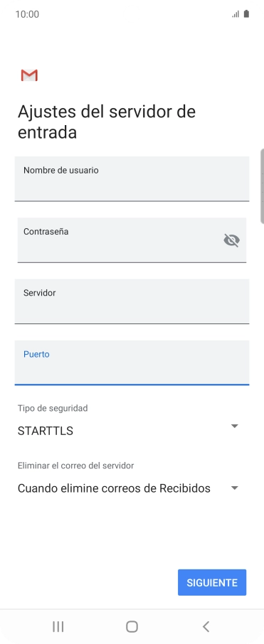The image size is (264, 644).
Task: Click the Gmail logo icon
Action: (x=29, y=75)
